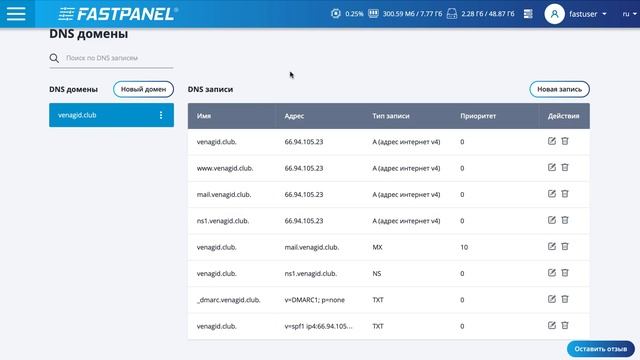
Task: Click the search magnifier icon
Action: (54, 58)
